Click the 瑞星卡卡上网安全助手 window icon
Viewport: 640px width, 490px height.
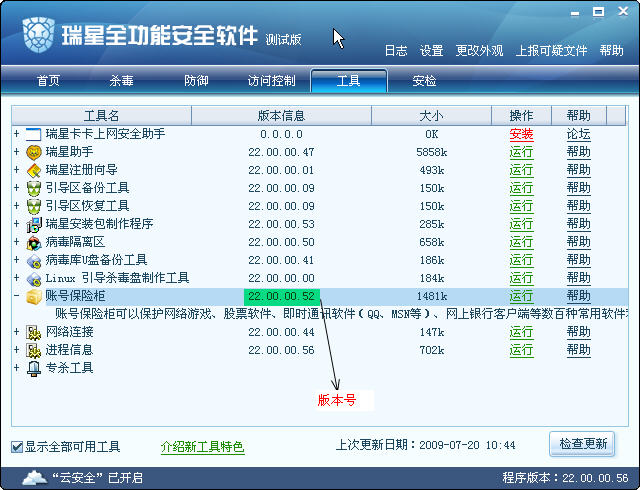click(x=33, y=134)
